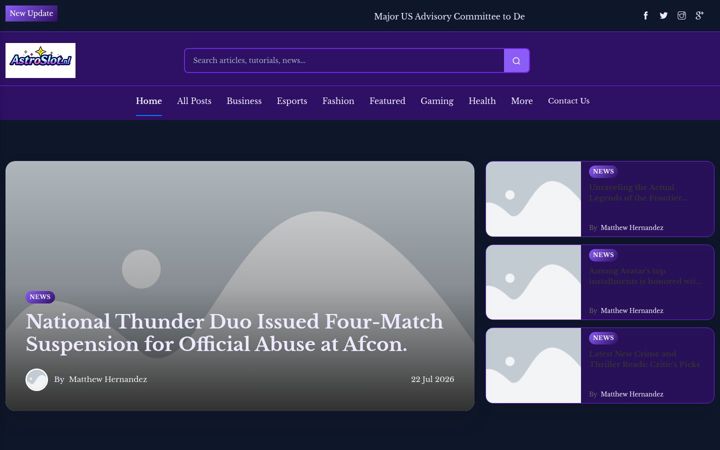This screenshot has width=720, height=450.
Task: Open the Instagram social icon
Action: (x=681, y=16)
